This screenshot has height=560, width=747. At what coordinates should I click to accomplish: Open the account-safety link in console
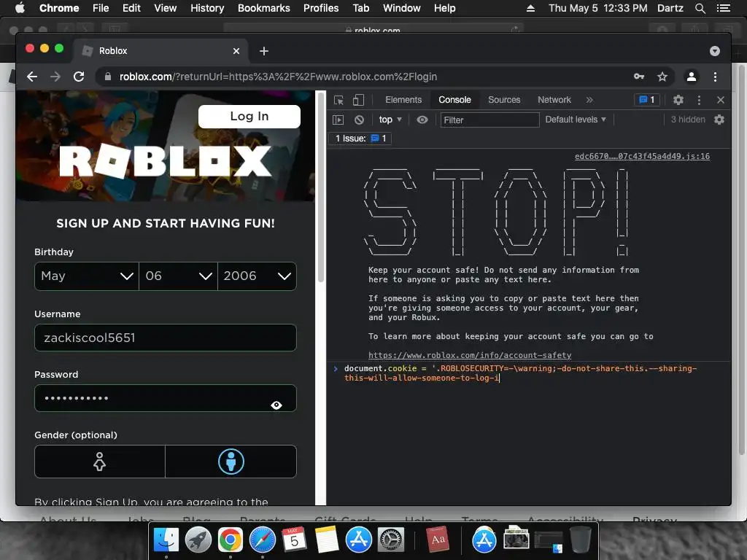pyautogui.click(x=470, y=355)
